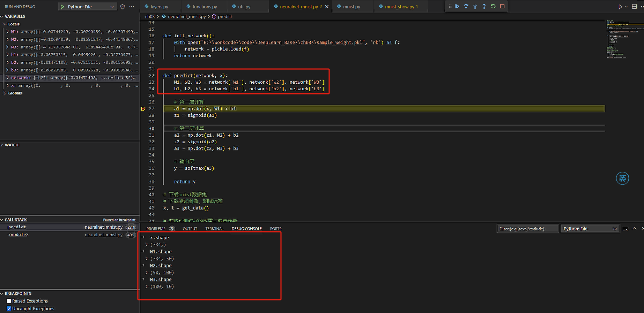Click neuralnet_mnist.py in breadcrumb

point(187,16)
